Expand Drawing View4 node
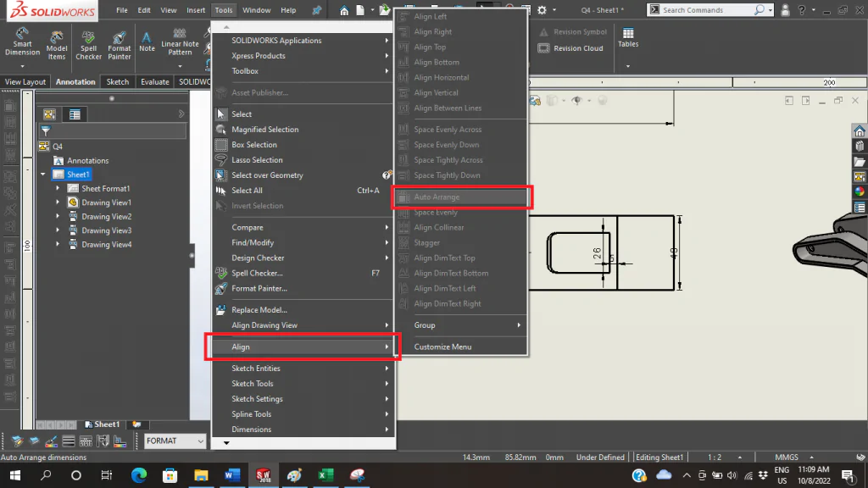The image size is (868, 488). click(58, 244)
